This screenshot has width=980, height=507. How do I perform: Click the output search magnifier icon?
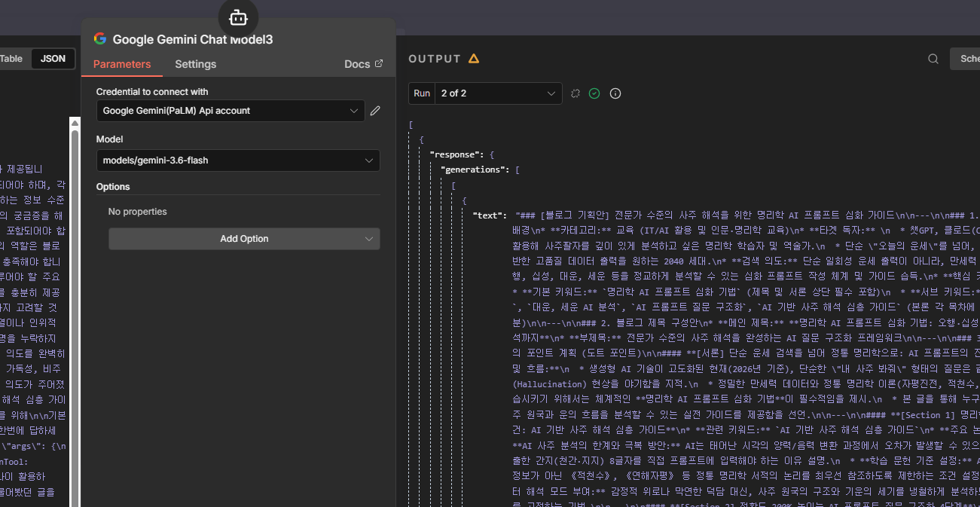933,59
